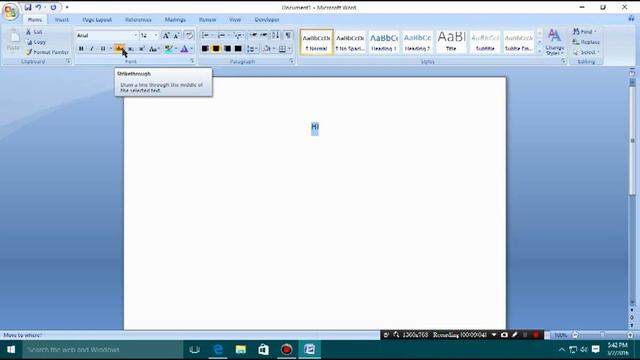The height and width of the screenshot is (360, 640).
Task: Toggle underline formatting
Action: coord(103,49)
